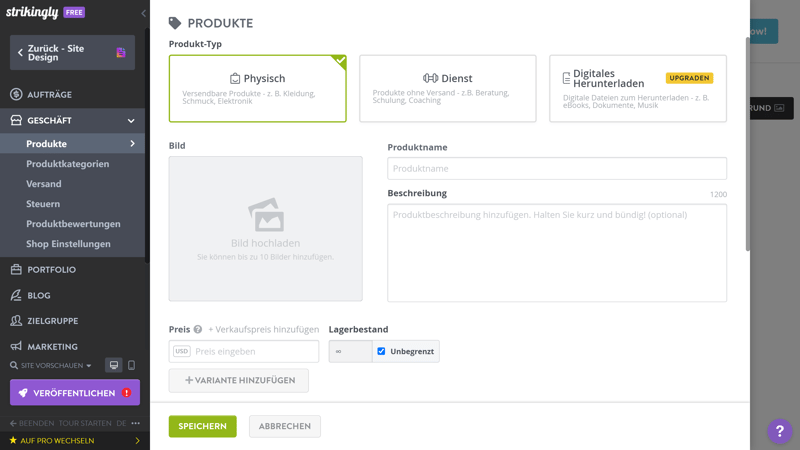Add a variant with Variante hinzufügen
This screenshot has height=450, width=800.
239,381
